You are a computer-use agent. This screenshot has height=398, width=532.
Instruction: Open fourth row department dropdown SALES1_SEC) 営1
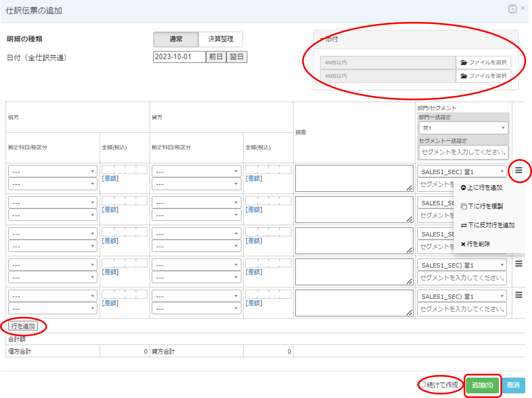(462, 265)
